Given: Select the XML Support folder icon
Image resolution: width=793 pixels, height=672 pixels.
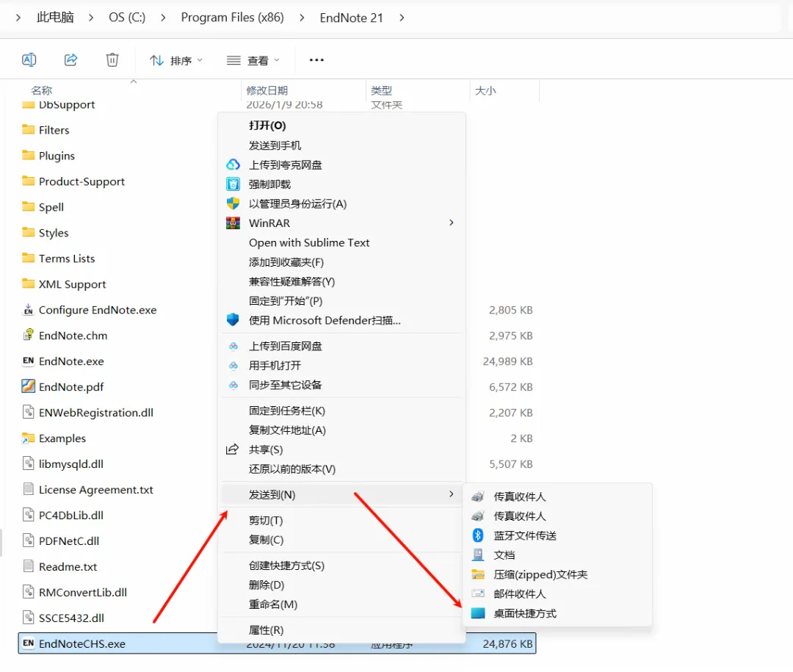Looking at the screenshot, I should point(29,283).
